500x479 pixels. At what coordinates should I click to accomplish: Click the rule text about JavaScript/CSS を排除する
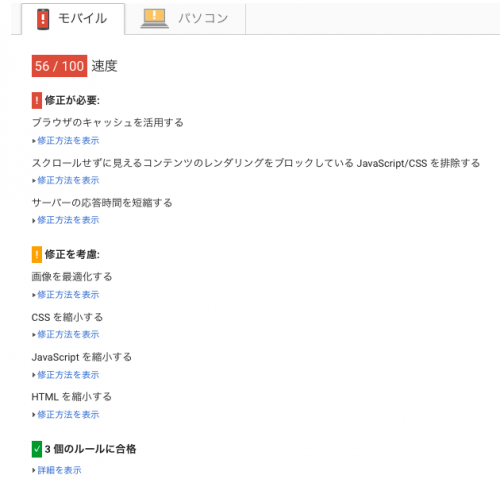[x=256, y=163]
